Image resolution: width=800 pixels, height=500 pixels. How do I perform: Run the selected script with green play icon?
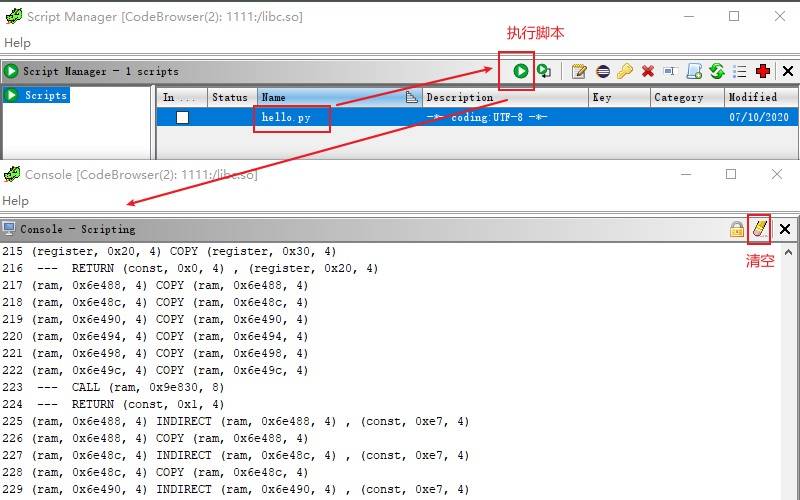(520, 71)
